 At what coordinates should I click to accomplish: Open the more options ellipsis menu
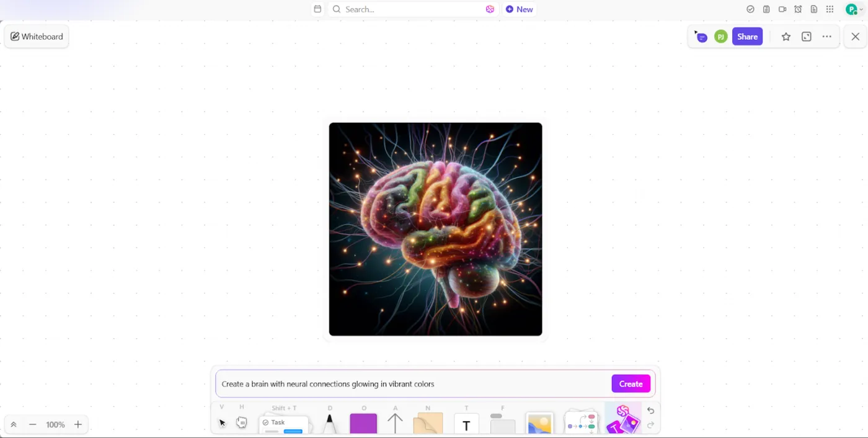coord(827,37)
